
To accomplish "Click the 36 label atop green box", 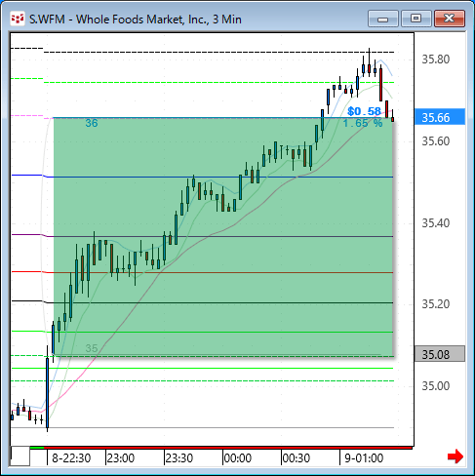I will (x=92, y=123).
